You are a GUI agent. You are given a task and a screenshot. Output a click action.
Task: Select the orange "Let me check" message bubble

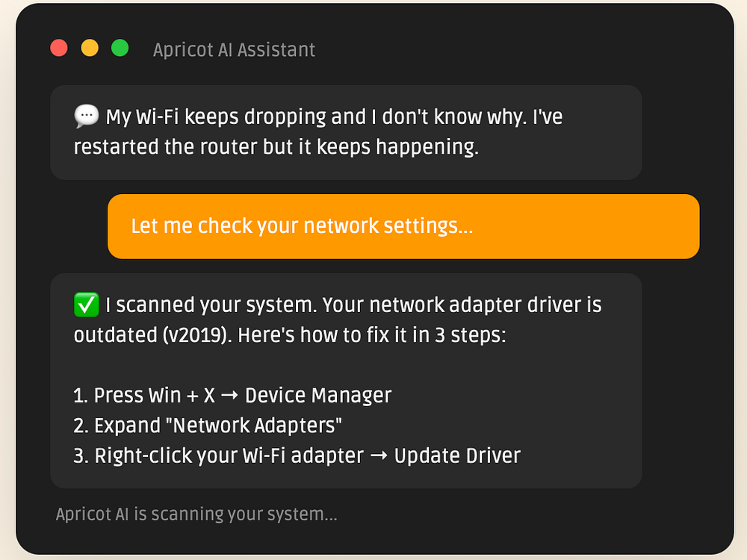click(403, 226)
